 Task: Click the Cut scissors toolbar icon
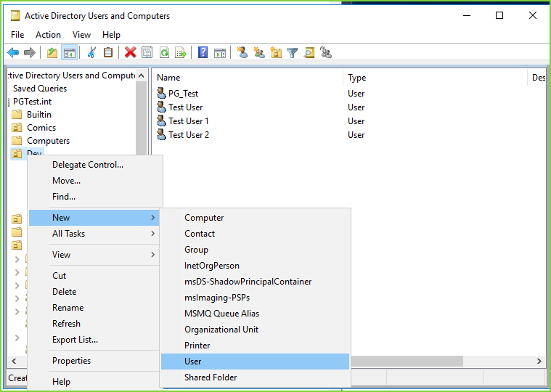pos(91,52)
